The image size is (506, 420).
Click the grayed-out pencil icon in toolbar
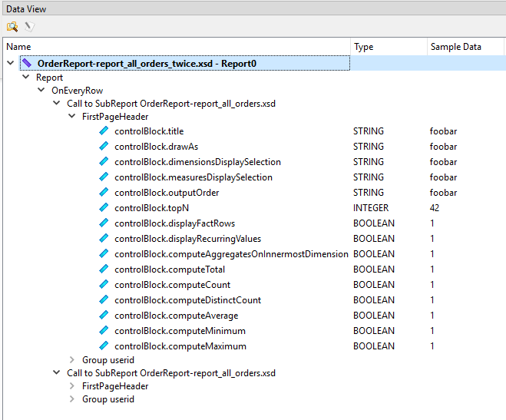[x=29, y=27]
